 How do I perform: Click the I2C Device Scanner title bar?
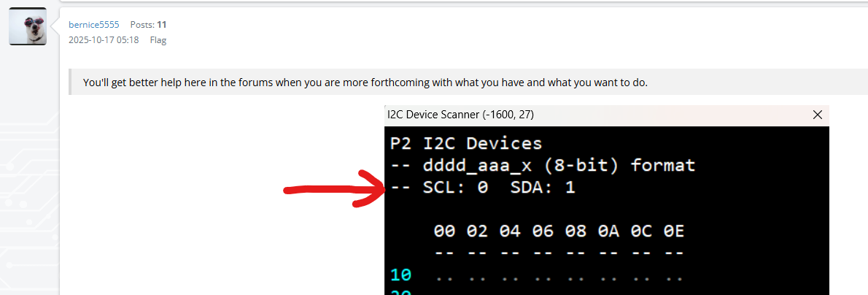pos(584,115)
